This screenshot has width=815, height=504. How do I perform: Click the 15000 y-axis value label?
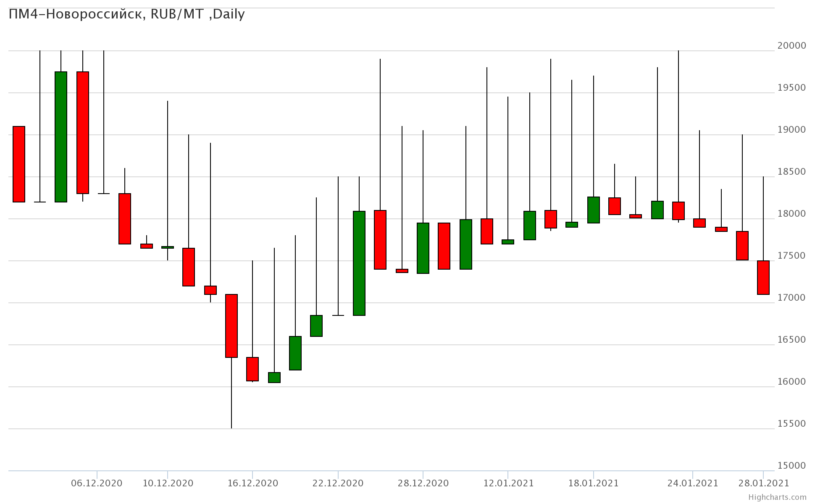791,466
